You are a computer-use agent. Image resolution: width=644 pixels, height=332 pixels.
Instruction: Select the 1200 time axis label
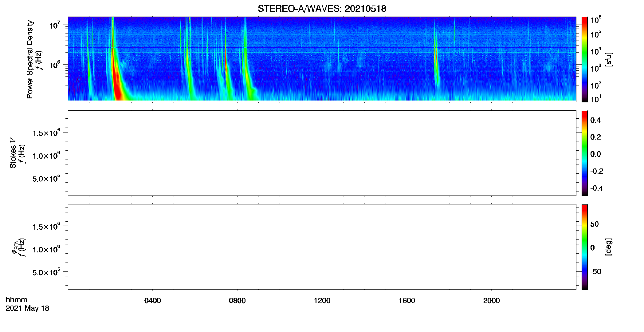click(x=322, y=301)
